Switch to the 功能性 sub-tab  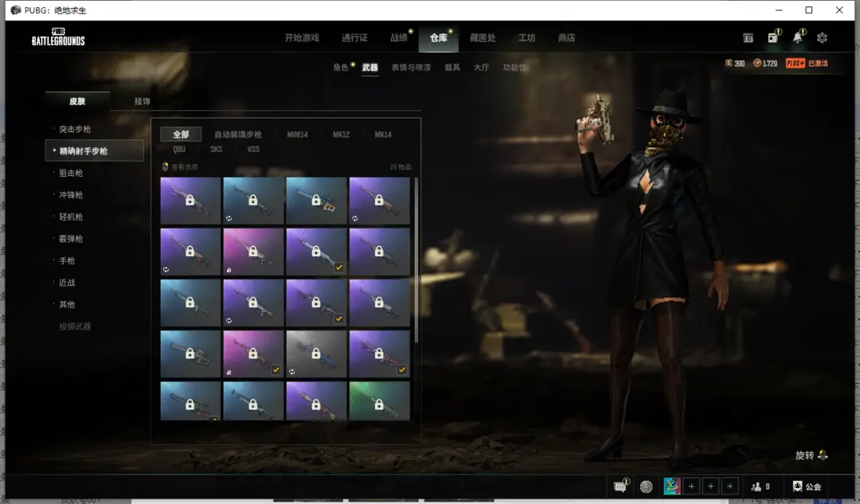514,68
